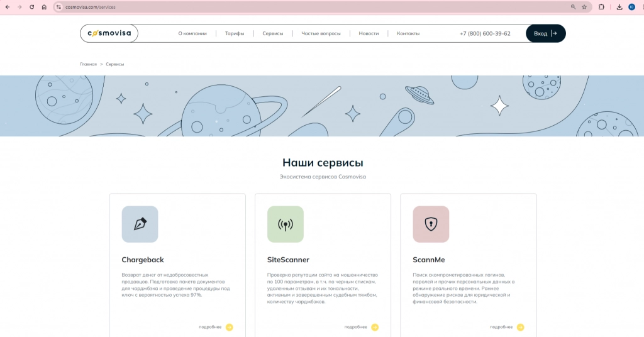Click the Наши сервисы heading
Viewport: 644px width, 337px height.
323,163
